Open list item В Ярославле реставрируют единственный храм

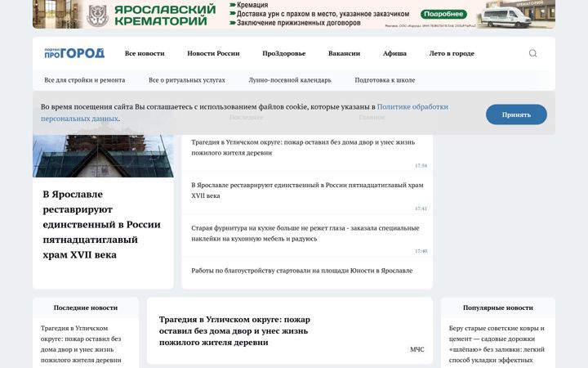pos(307,191)
